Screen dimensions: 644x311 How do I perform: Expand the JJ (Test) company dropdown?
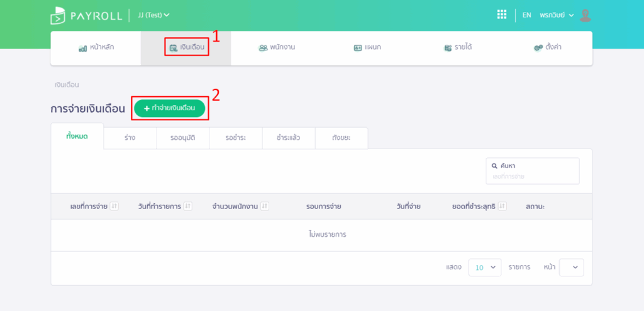pyautogui.click(x=154, y=15)
